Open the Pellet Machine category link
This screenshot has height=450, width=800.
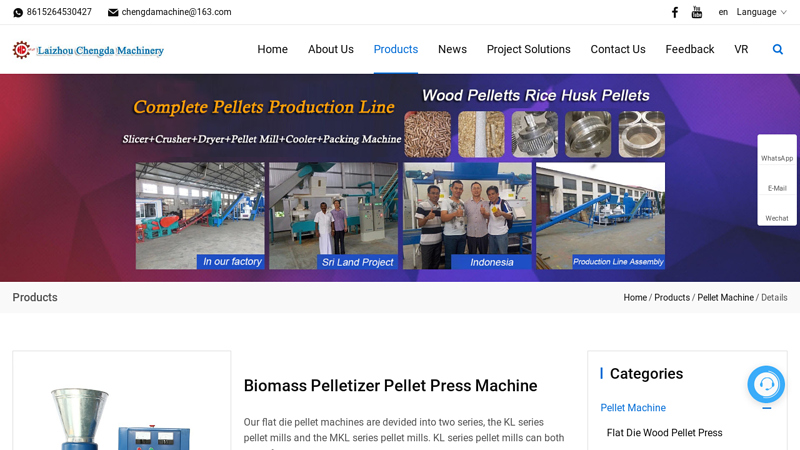tap(633, 408)
